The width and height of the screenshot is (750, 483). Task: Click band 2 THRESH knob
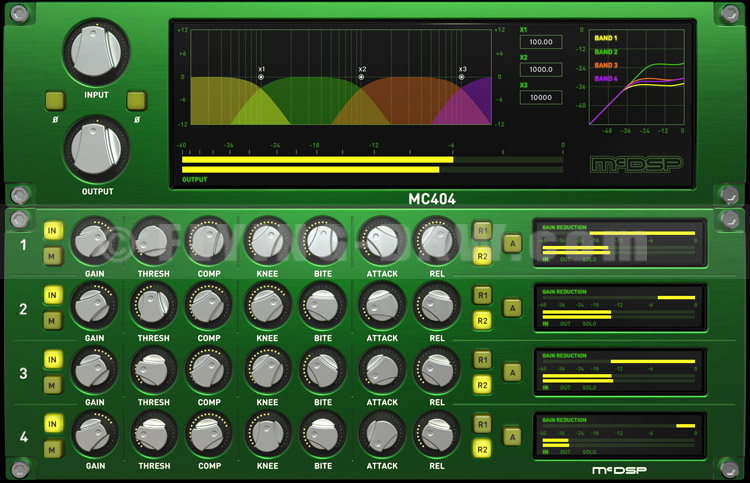tap(153, 306)
